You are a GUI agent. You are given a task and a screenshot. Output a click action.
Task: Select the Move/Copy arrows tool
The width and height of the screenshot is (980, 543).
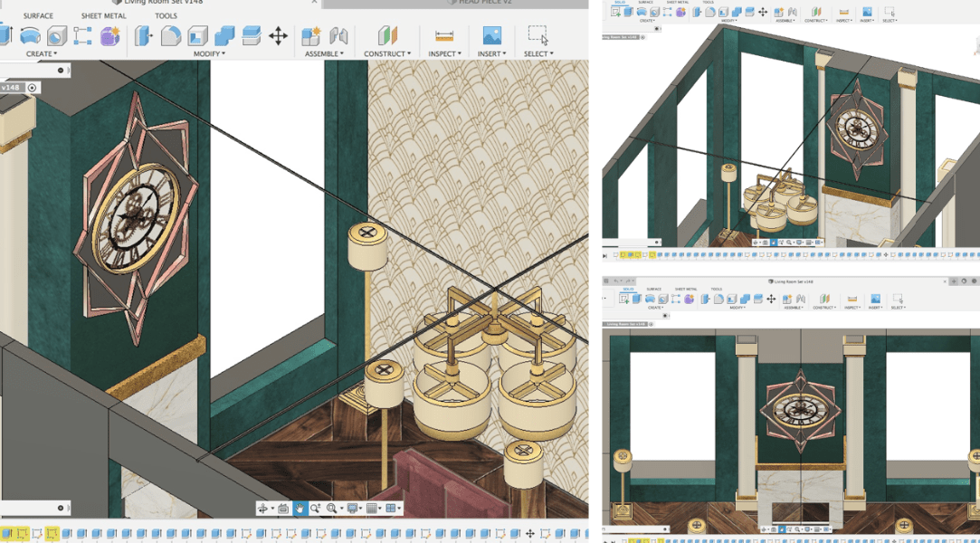tap(278, 35)
